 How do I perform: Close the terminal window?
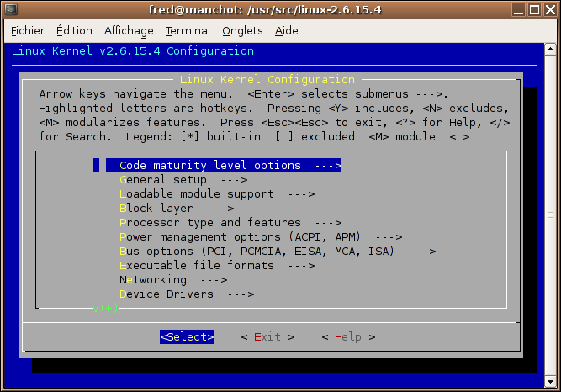(550, 9)
